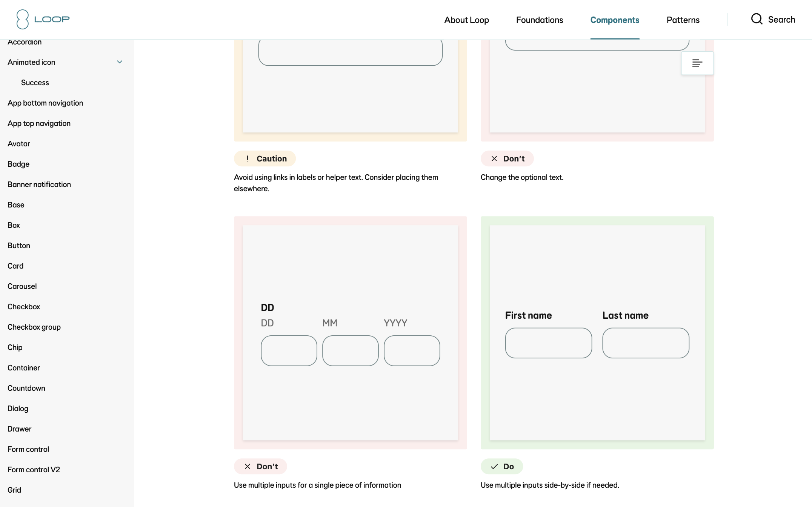This screenshot has height=507, width=812.
Task: Click the Search magnifier icon
Action: (757, 19)
